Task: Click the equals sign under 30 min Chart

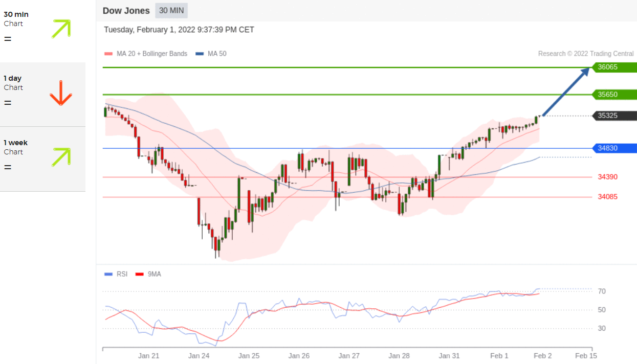Action: click(7, 39)
